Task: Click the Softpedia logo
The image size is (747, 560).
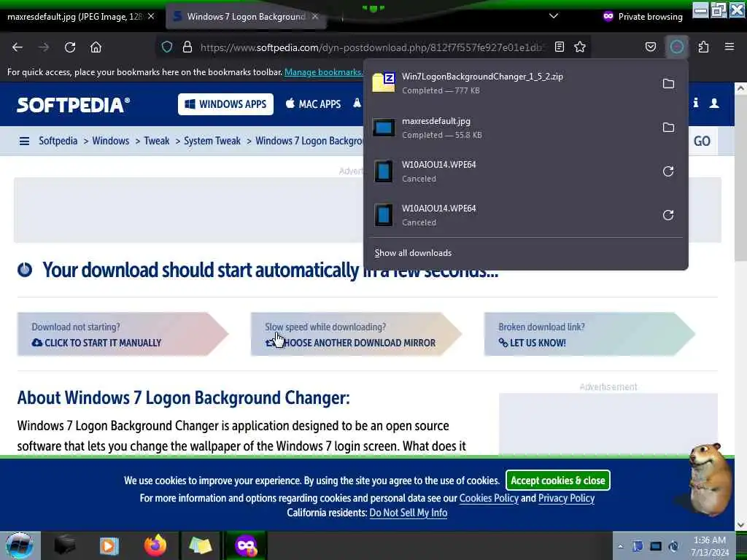Action: 73,105
